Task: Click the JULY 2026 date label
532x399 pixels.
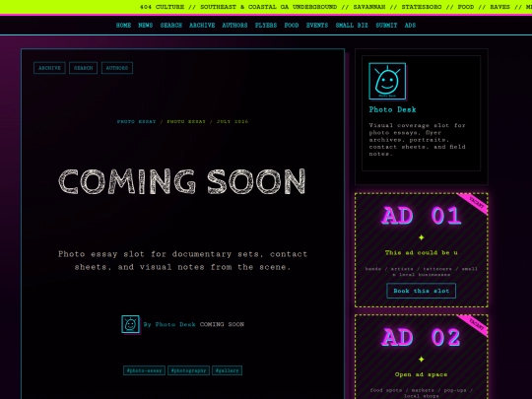Action: point(233,121)
